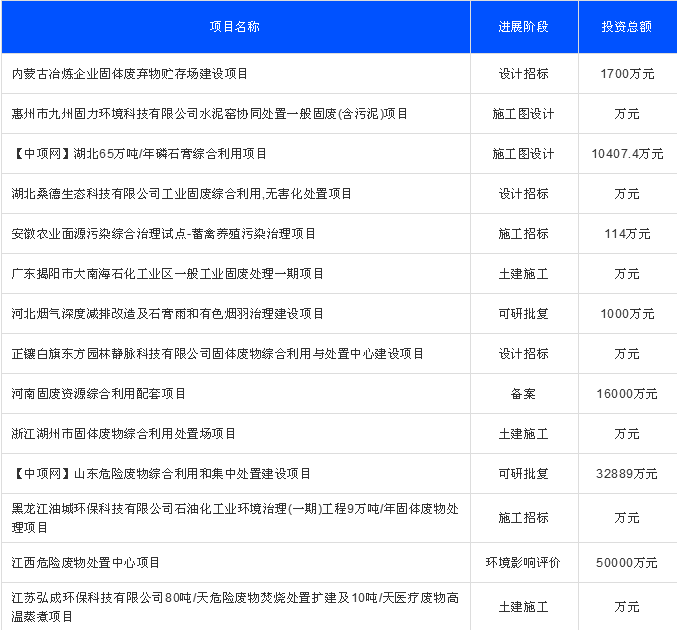This screenshot has width=677, height=630.
Task: Select the 湖北桑德生态科技有限公司 project
Action: (x=181, y=194)
